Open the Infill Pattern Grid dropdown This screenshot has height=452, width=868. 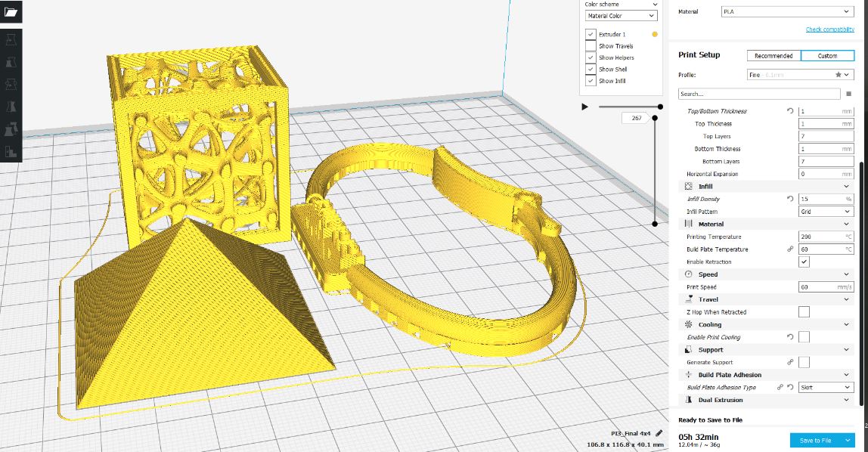pyautogui.click(x=826, y=212)
